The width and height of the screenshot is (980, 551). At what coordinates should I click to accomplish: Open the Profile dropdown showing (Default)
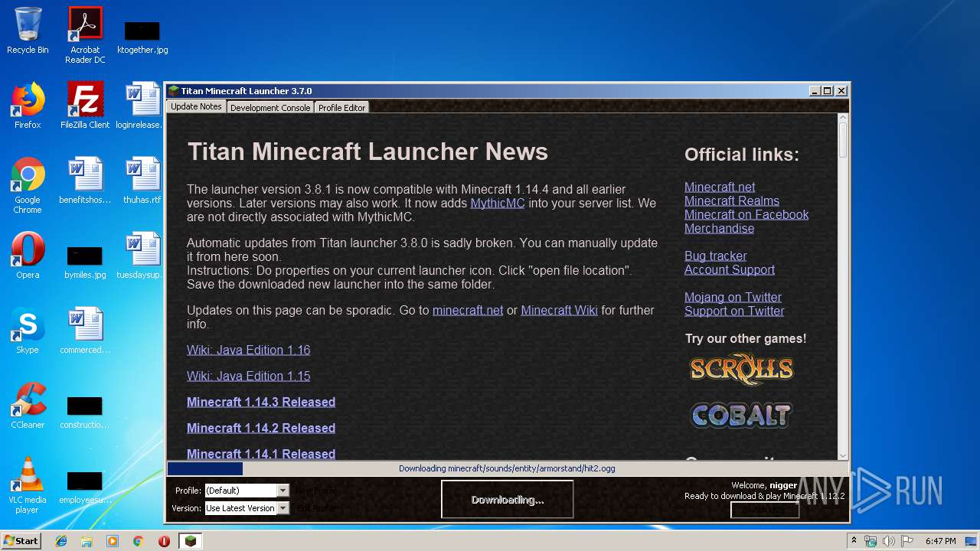pyautogui.click(x=247, y=491)
